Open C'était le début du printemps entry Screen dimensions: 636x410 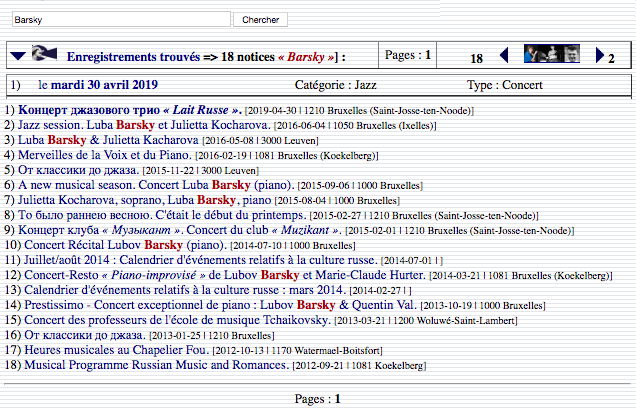pyautogui.click(x=162, y=215)
